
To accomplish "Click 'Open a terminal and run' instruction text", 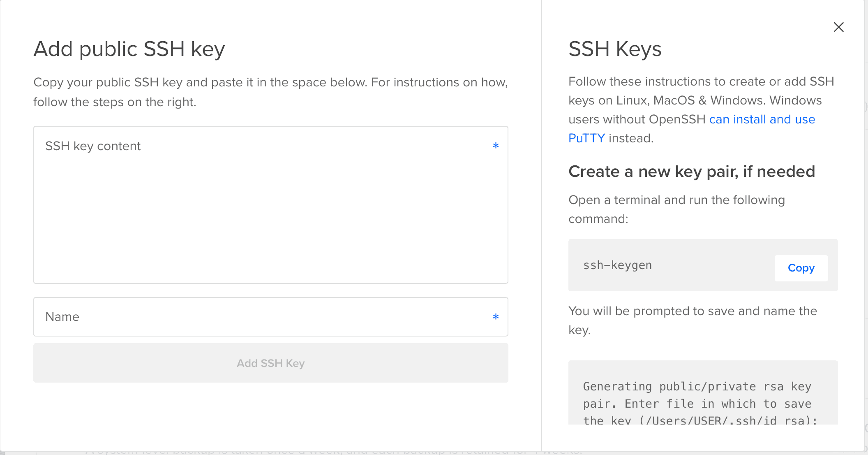I will tap(676, 209).
